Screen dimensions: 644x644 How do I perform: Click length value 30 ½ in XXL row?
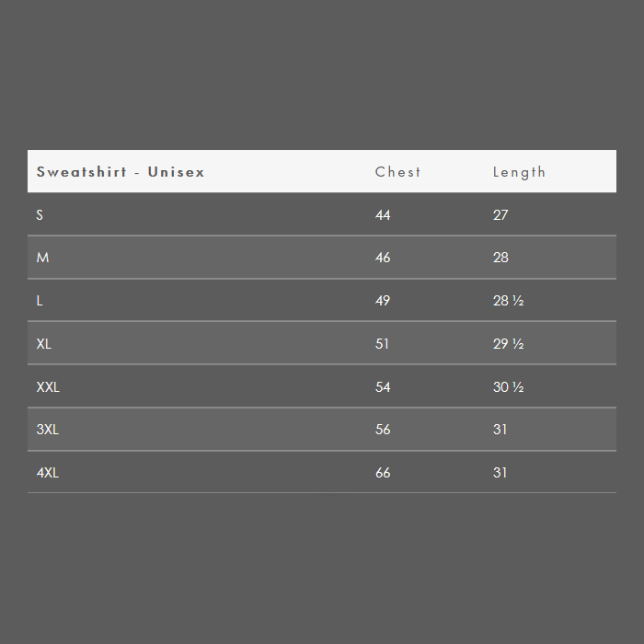pyautogui.click(x=509, y=387)
